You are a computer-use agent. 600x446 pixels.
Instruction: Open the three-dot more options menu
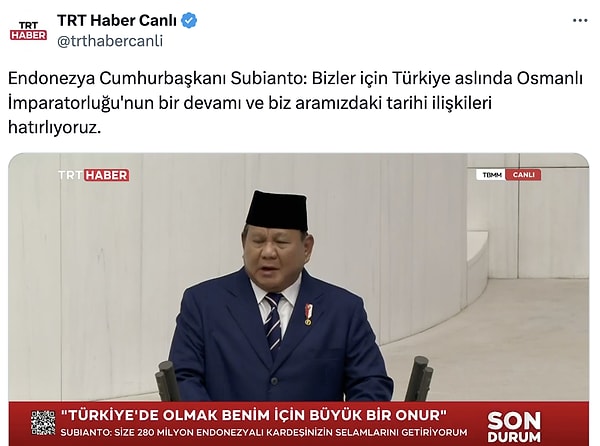click(580, 20)
